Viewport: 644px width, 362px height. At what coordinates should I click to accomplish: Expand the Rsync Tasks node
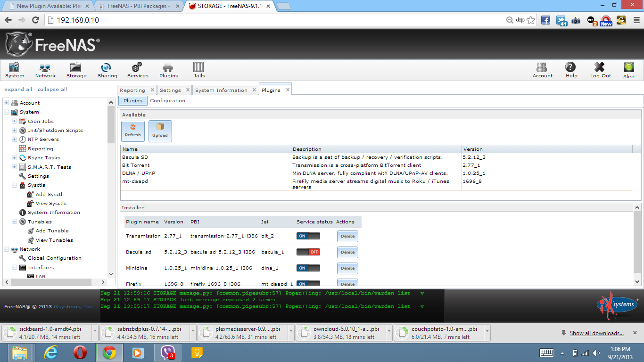point(15,158)
